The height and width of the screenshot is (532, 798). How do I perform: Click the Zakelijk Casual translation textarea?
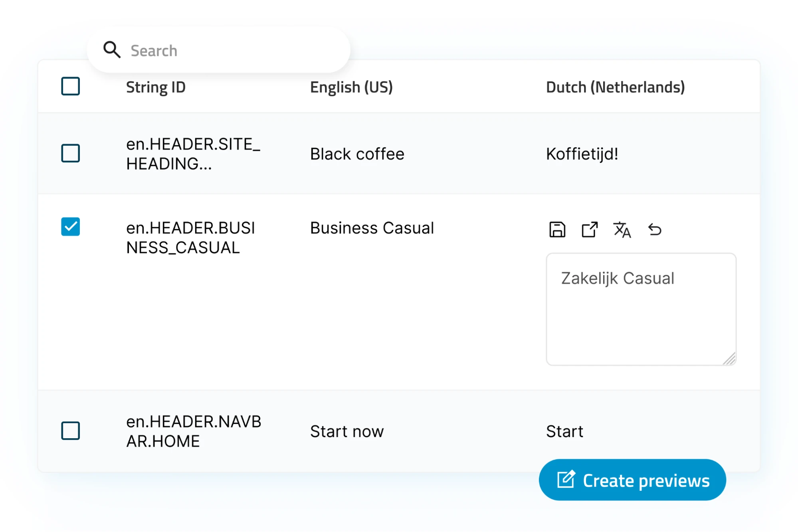coord(641,309)
